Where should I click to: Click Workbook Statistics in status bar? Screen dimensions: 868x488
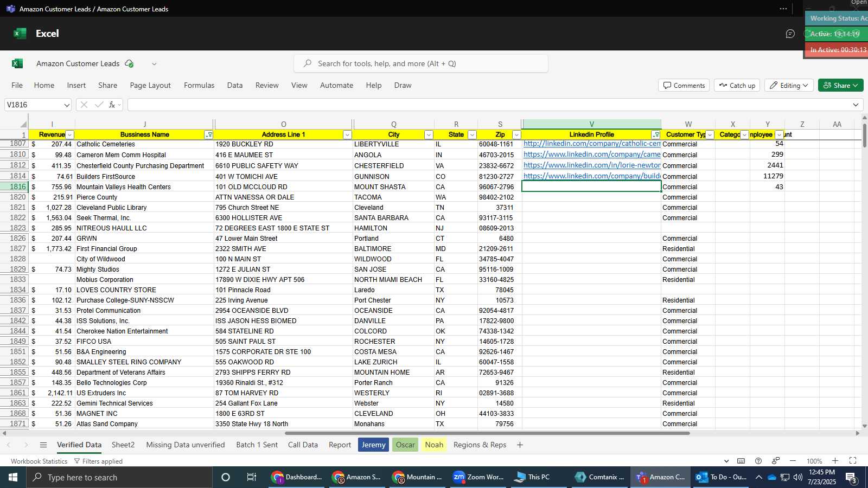[39, 461]
